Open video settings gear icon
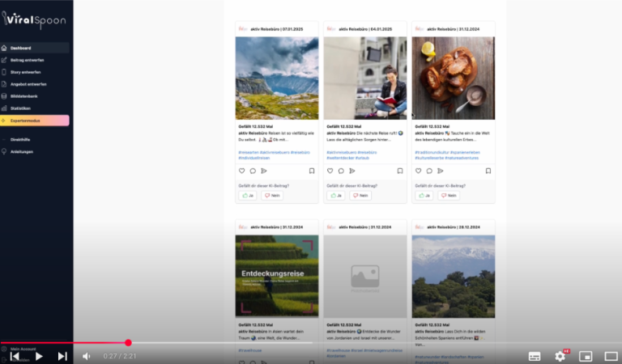The image size is (622, 364). coord(560,355)
